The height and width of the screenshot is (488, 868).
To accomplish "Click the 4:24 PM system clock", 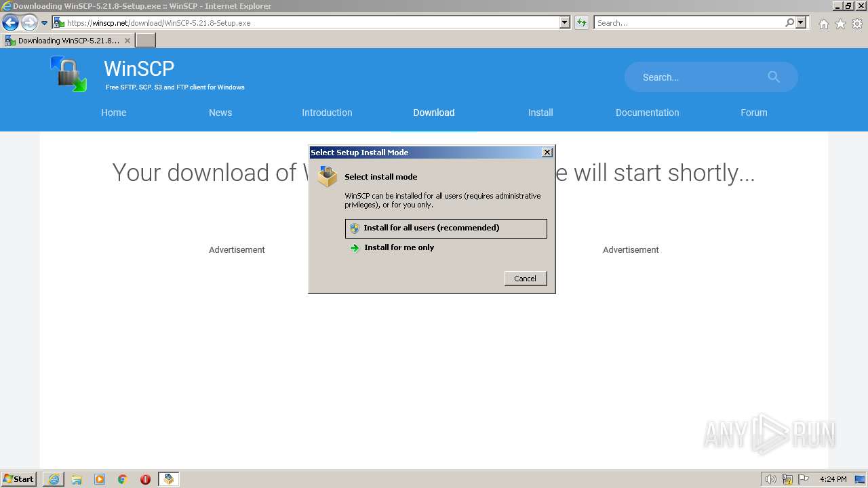I will [x=833, y=479].
